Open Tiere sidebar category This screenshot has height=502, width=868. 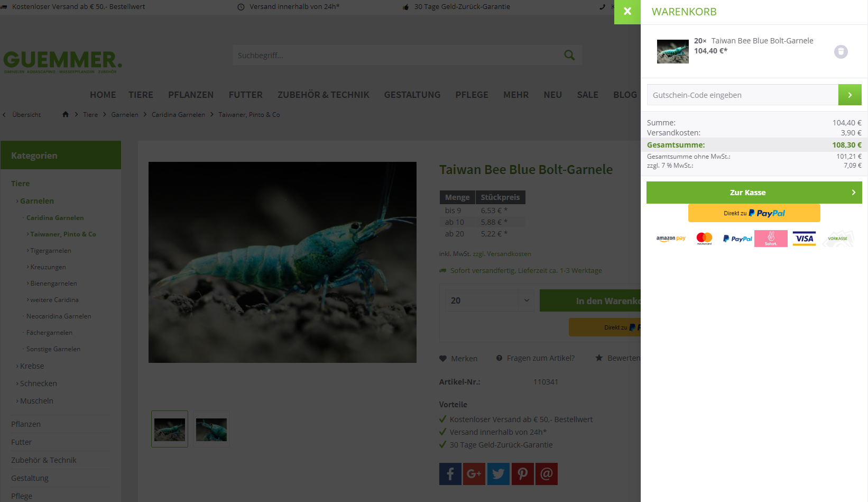click(21, 184)
